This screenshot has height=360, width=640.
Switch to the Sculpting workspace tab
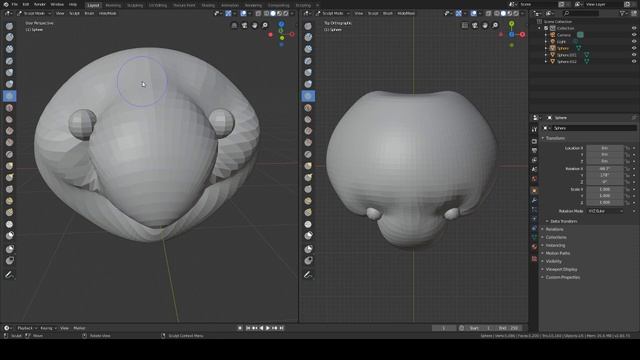tap(135, 5)
